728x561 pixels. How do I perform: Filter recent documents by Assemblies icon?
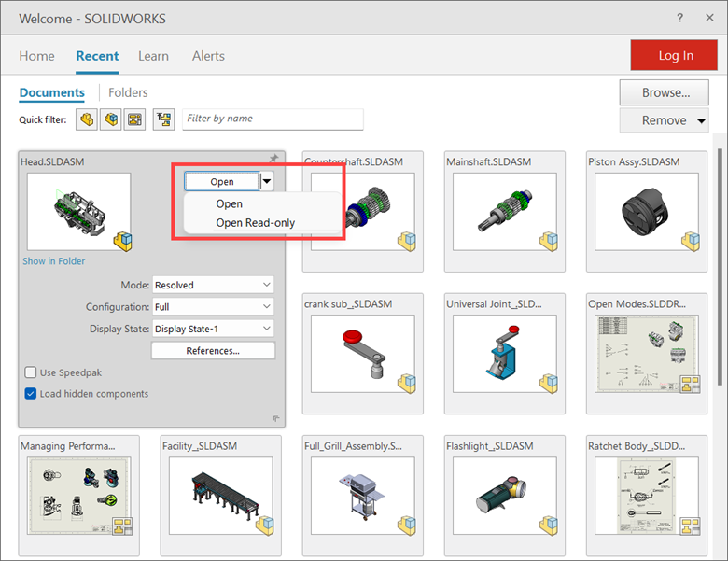pos(111,119)
